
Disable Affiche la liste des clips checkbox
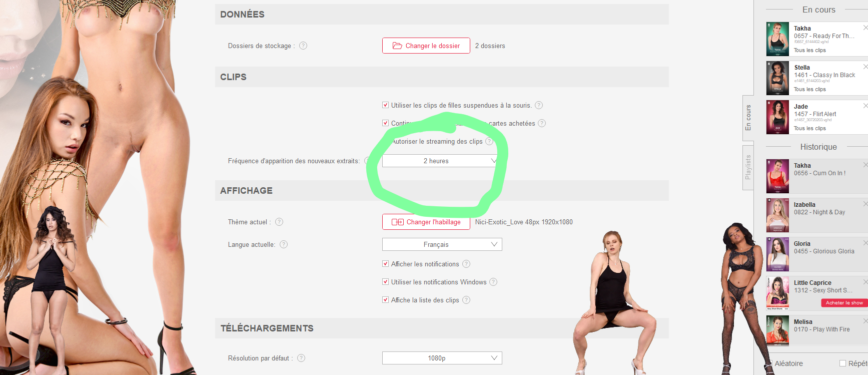pos(385,300)
